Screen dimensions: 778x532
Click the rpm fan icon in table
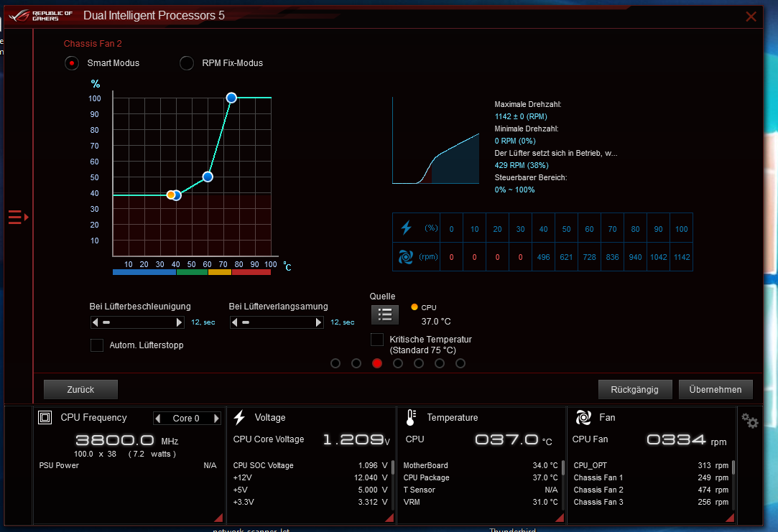point(406,257)
